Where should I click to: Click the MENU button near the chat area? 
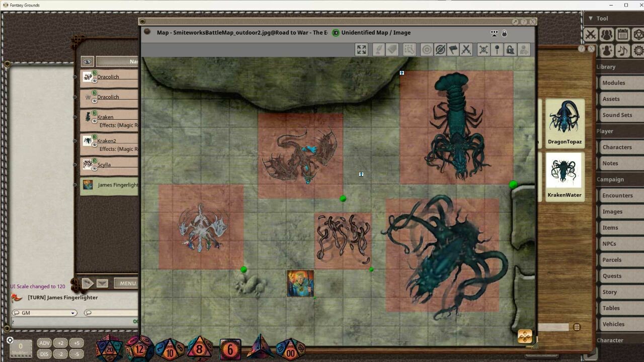127,283
